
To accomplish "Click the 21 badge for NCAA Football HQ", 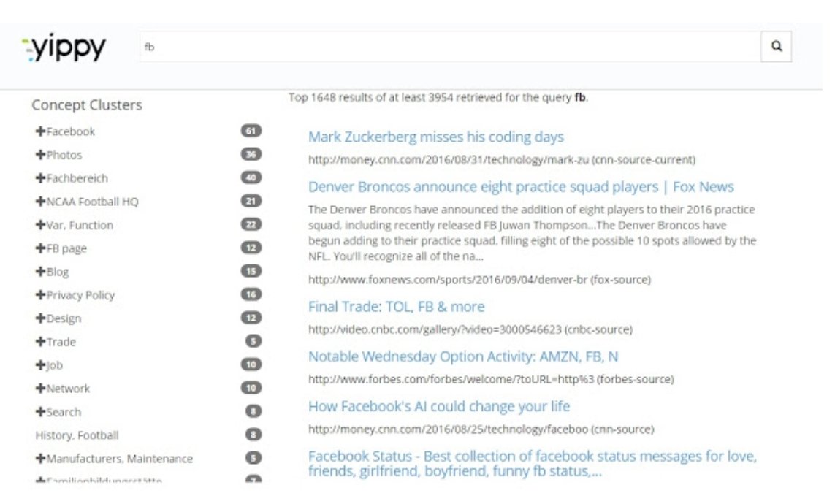I will pyautogui.click(x=251, y=201).
